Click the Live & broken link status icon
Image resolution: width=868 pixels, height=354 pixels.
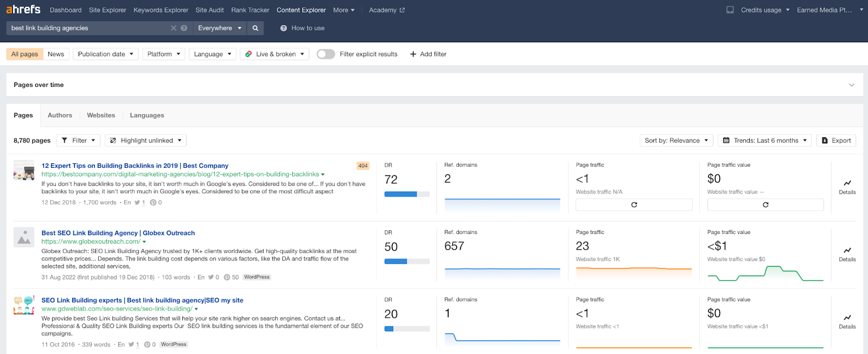(248, 54)
